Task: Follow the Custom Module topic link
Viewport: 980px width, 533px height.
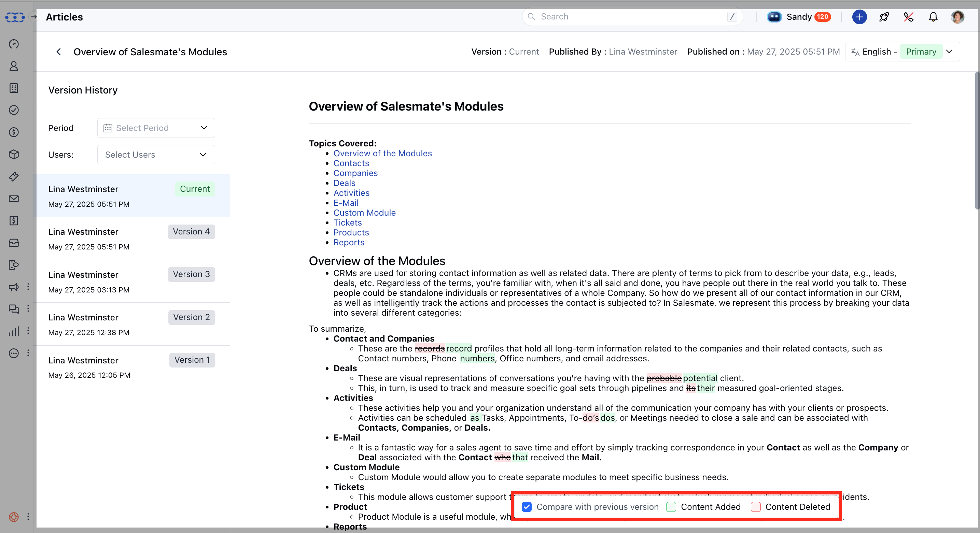Action: [364, 213]
